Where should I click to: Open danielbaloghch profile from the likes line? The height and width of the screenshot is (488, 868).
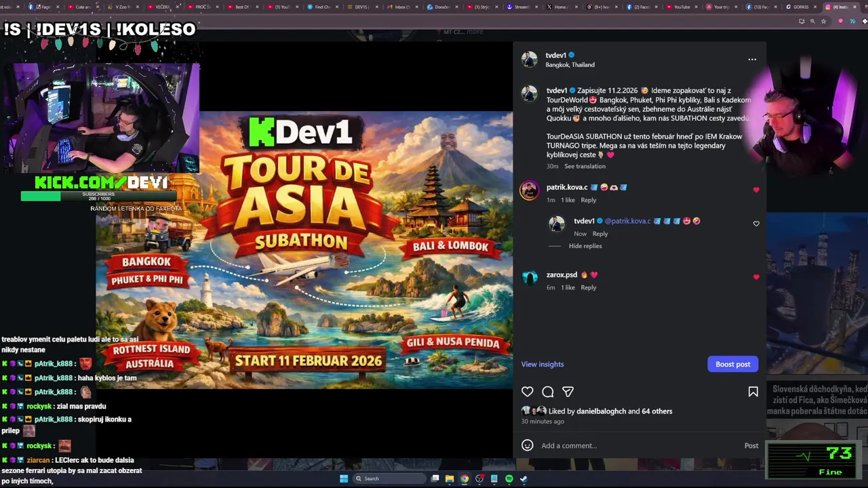[x=601, y=411]
